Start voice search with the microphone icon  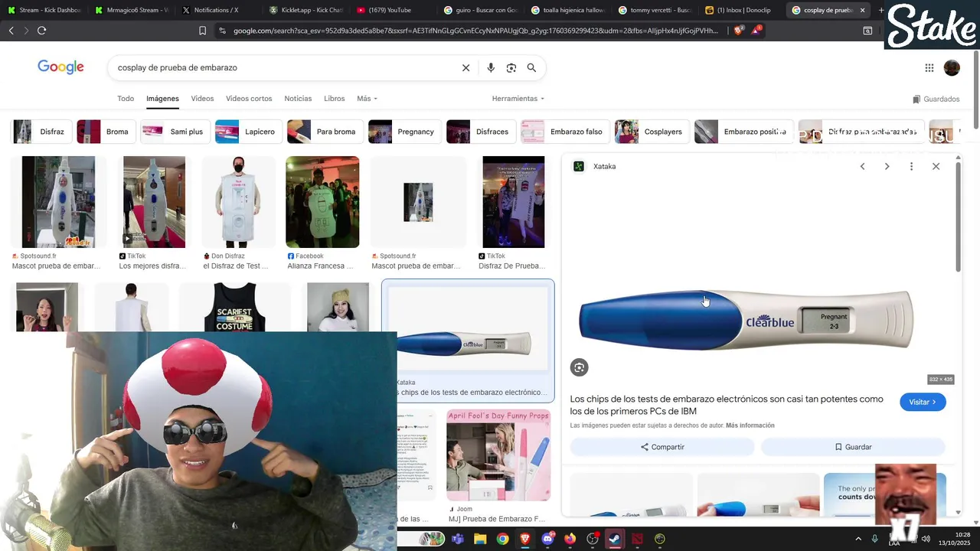point(491,67)
